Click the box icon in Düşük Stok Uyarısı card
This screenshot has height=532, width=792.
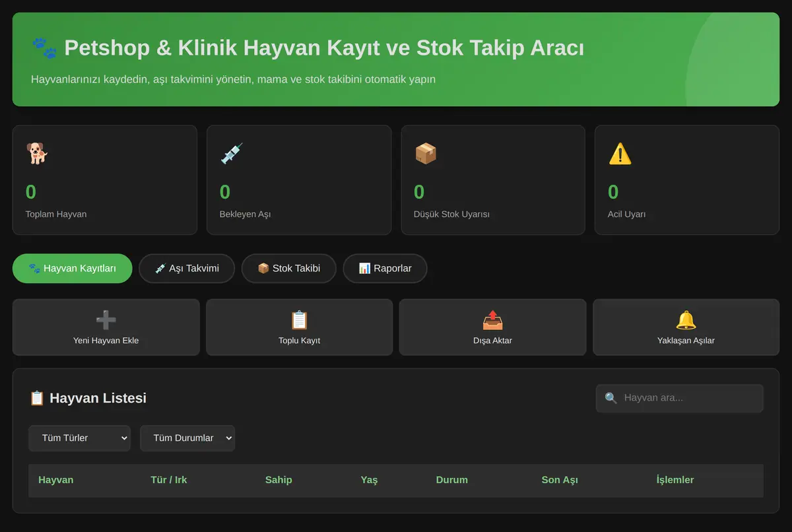click(426, 153)
